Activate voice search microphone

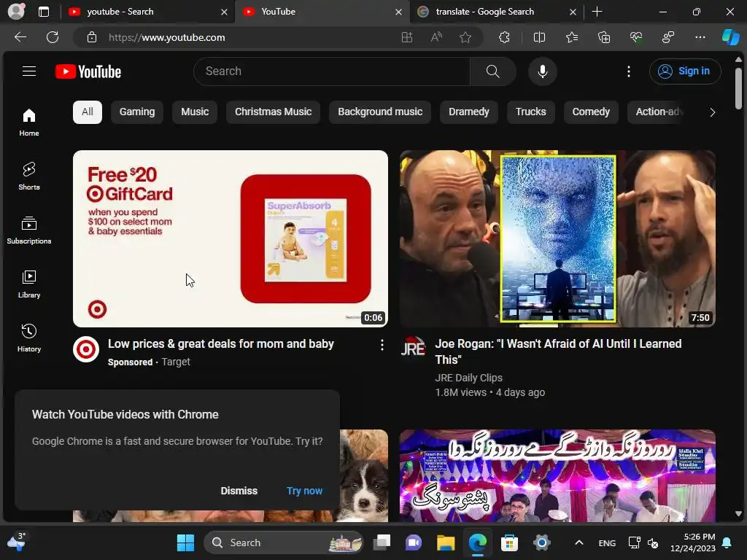542,71
